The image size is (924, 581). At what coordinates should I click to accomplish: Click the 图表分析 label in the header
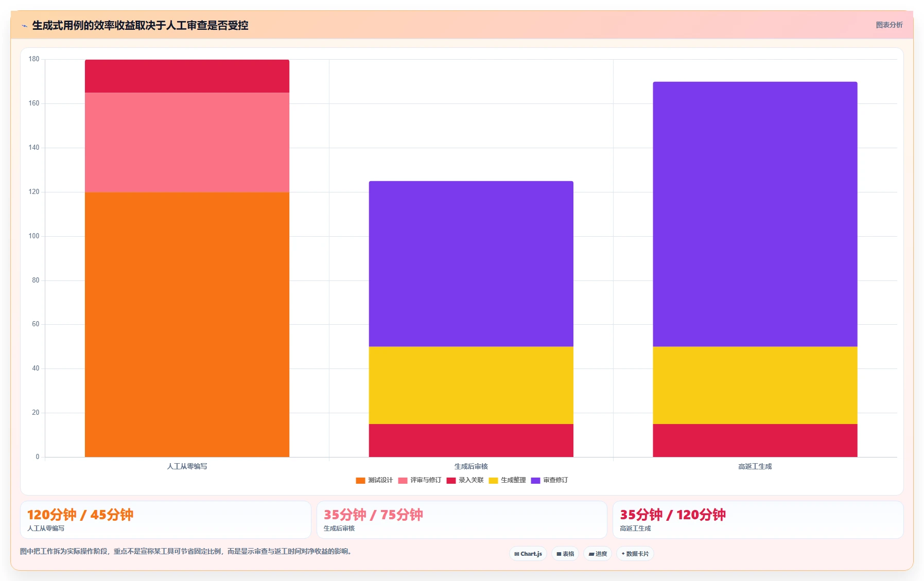(889, 25)
